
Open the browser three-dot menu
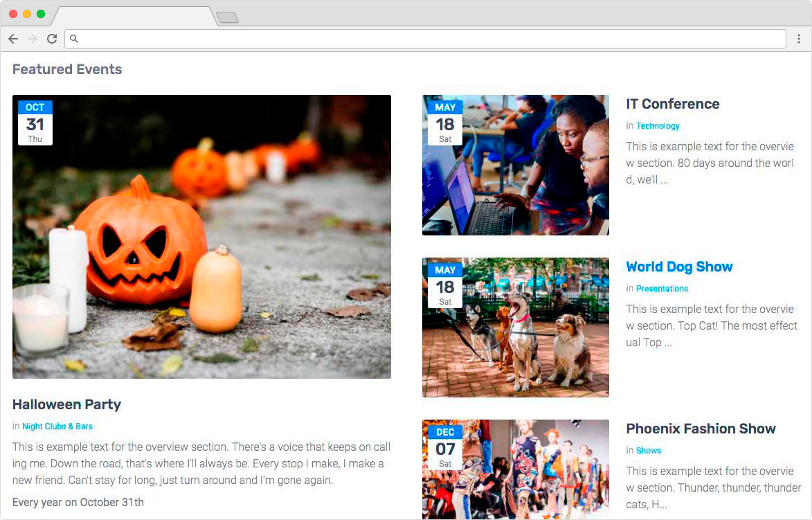799,39
